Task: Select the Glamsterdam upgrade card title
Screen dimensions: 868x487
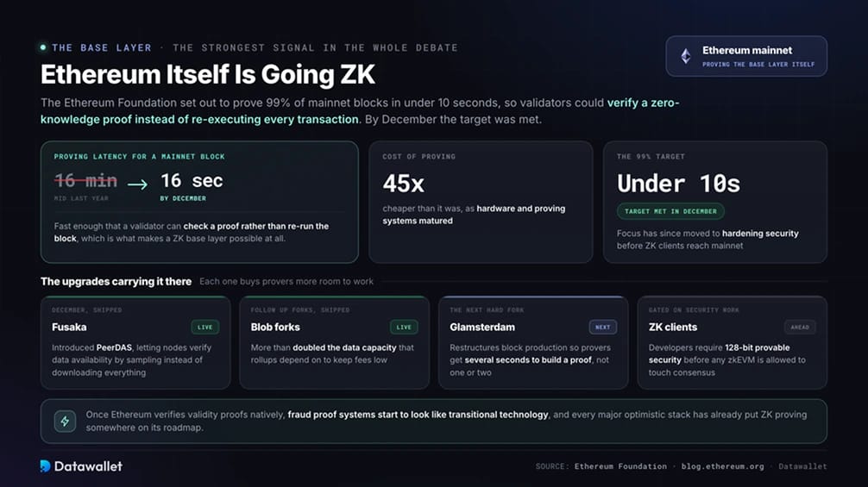Action: (482, 328)
